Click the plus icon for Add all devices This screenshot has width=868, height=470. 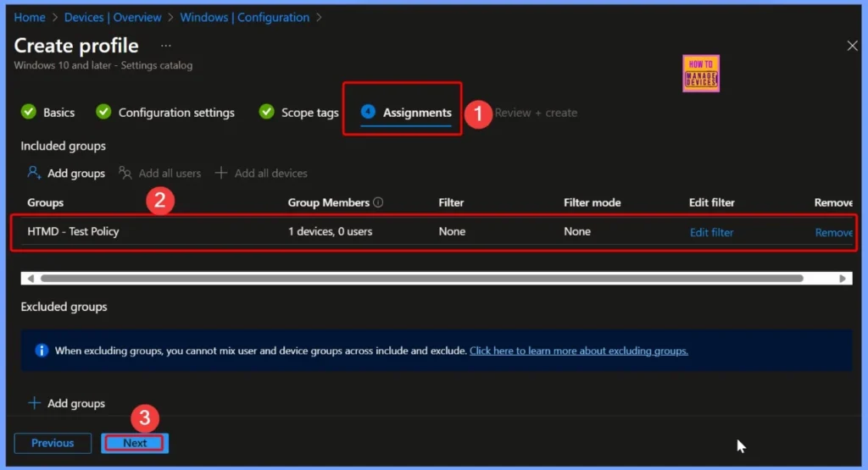point(221,173)
